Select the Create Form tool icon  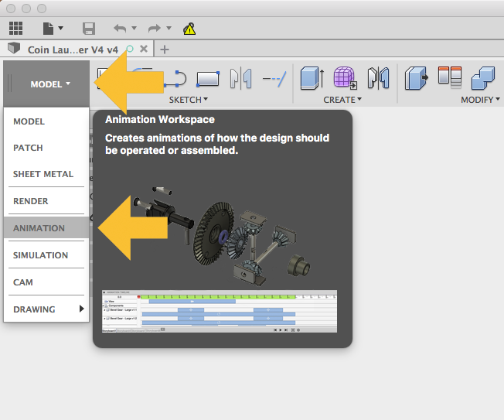(344, 78)
